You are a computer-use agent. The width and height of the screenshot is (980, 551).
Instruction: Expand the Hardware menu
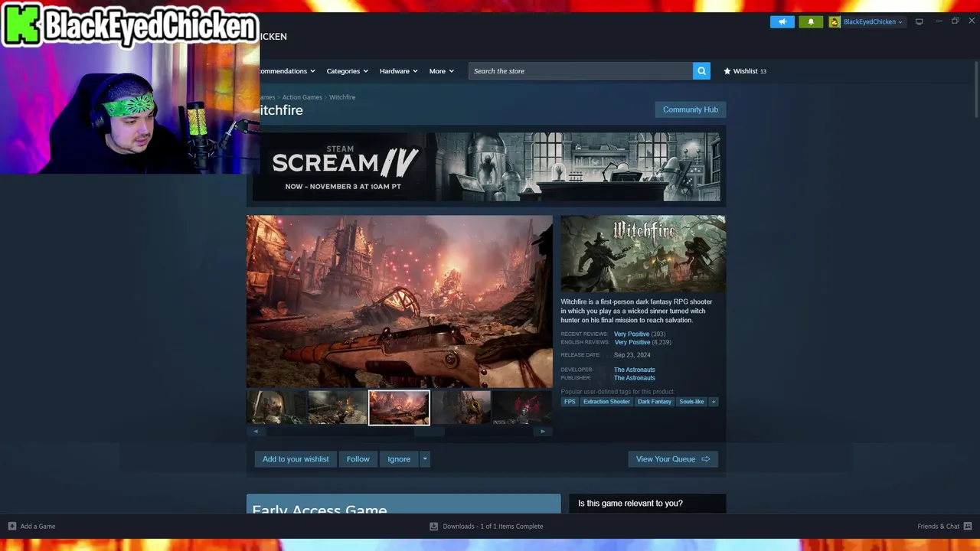[x=398, y=71]
